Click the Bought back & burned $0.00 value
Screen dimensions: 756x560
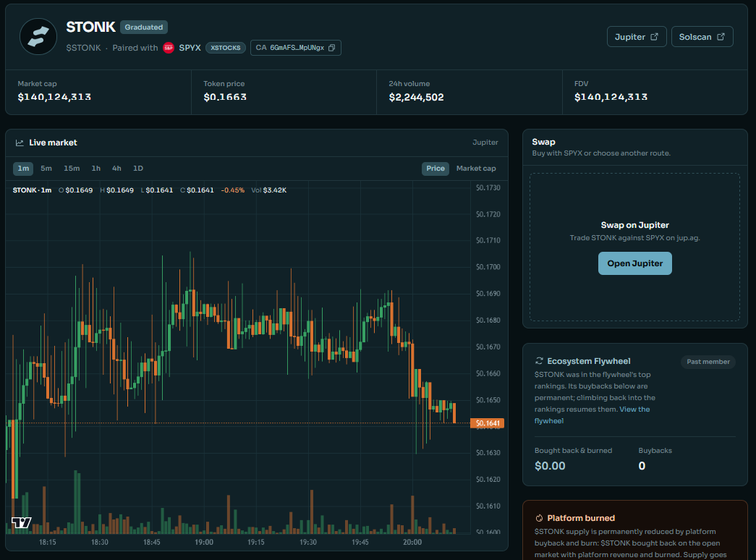click(x=550, y=466)
